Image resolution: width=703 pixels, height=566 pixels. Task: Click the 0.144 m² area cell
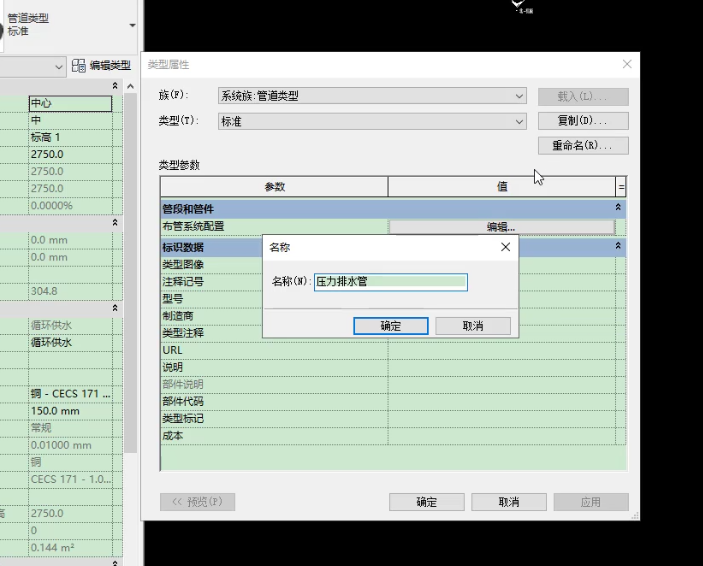pos(70,548)
